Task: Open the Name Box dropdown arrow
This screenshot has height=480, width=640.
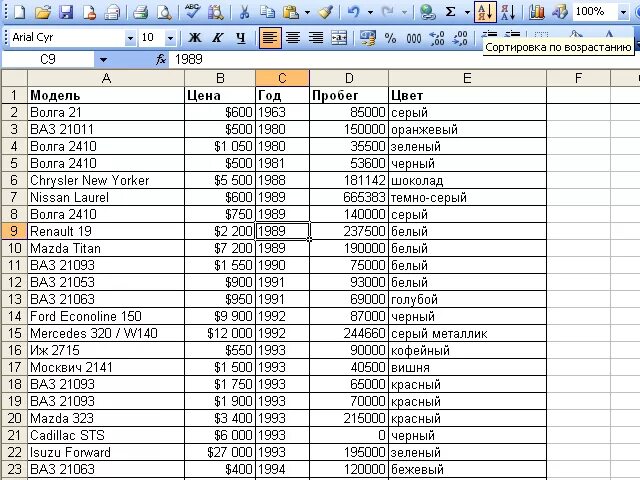Action: 103,60
